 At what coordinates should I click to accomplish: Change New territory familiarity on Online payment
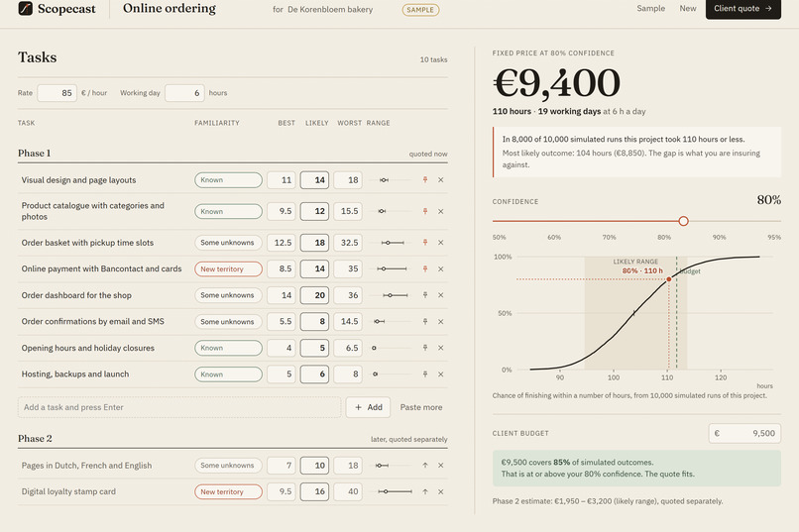click(228, 268)
